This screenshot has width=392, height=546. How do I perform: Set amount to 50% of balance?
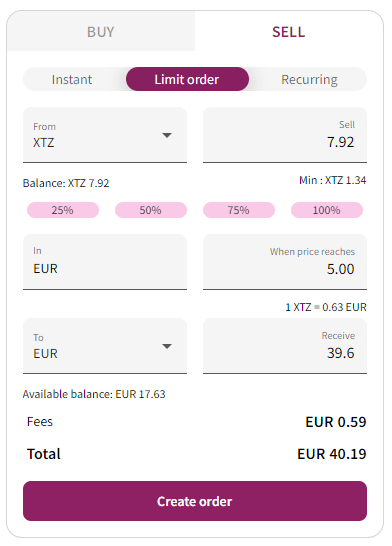[151, 210]
